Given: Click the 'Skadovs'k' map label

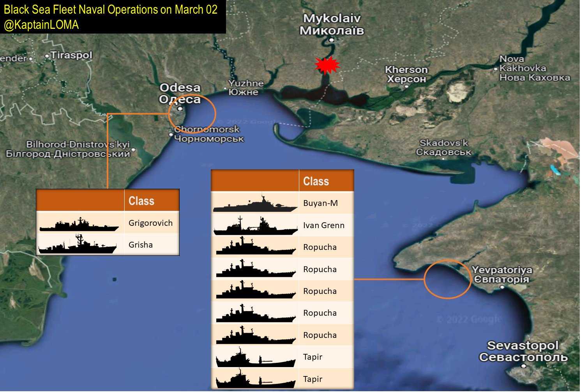Looking at the screenshot, I should coord(444,143).
